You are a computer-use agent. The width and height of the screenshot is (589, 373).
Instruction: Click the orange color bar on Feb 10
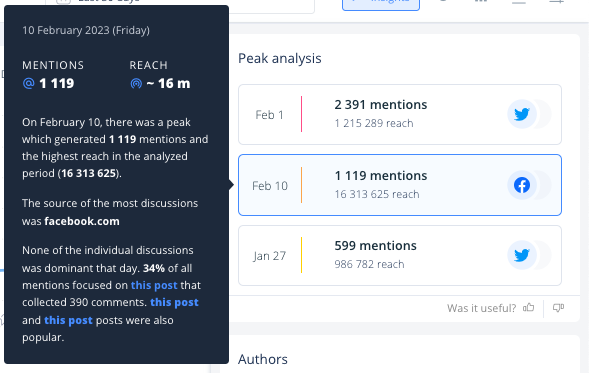click(301, 185)
